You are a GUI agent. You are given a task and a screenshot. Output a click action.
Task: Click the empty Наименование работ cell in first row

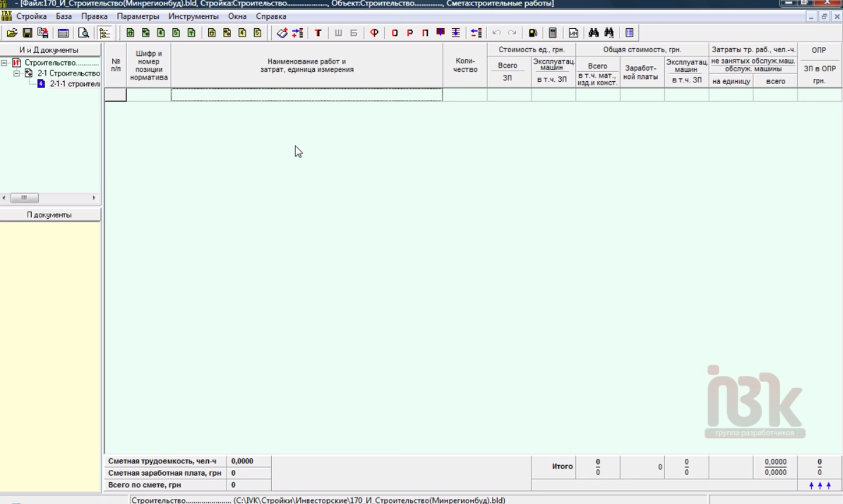(x=306, y=95)
